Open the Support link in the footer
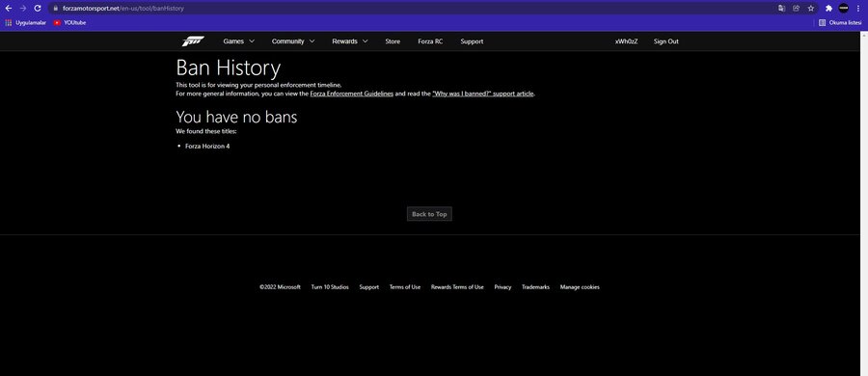Viewport: 868px width, 376px height. 369,287
